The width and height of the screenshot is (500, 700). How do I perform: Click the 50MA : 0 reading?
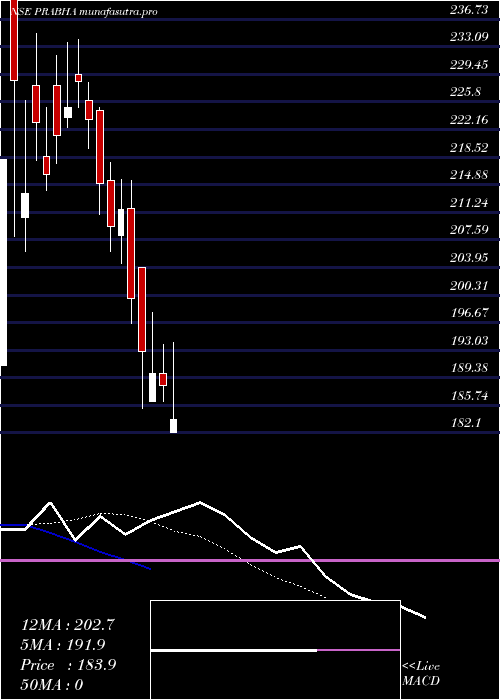click(52, 685)
